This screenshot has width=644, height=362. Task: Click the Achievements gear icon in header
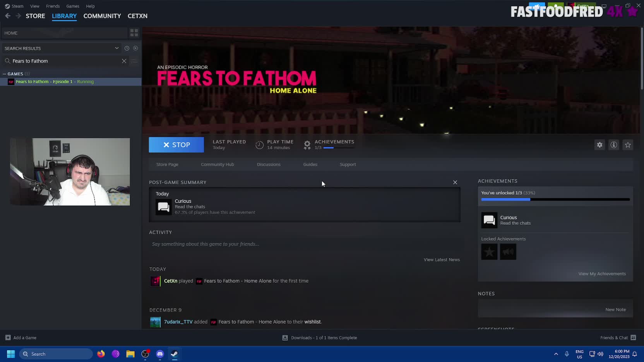(x=307, y=145)
